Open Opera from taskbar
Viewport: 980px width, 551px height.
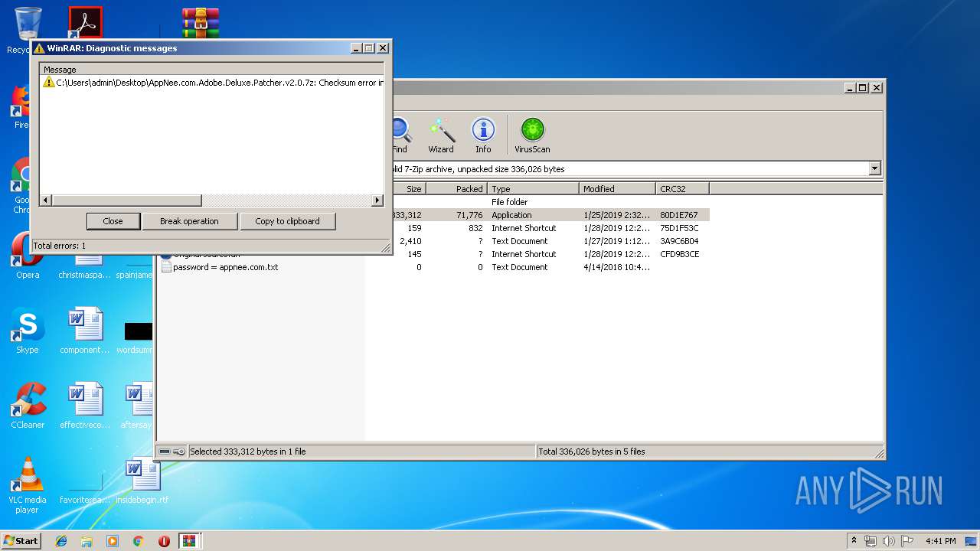pos(164,541)
